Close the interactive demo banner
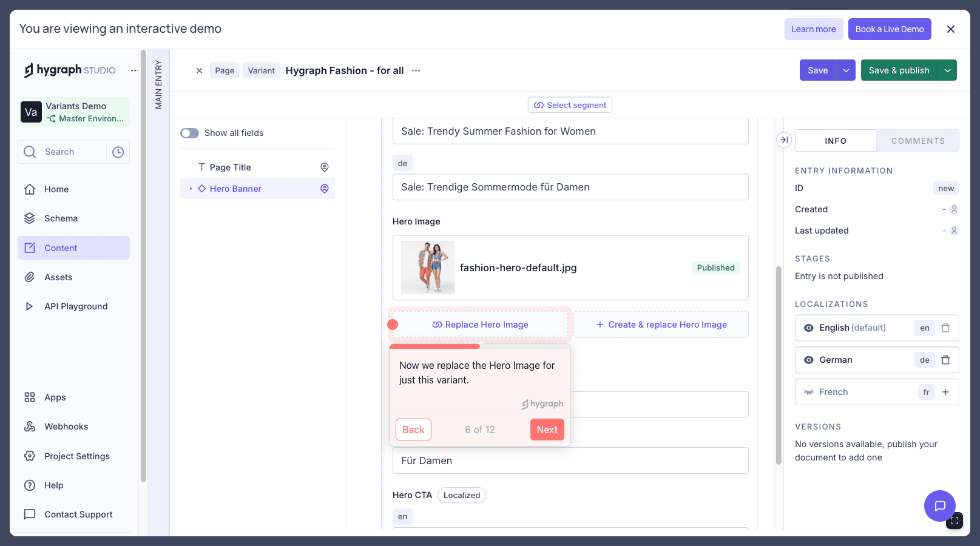 coord(951,29)
